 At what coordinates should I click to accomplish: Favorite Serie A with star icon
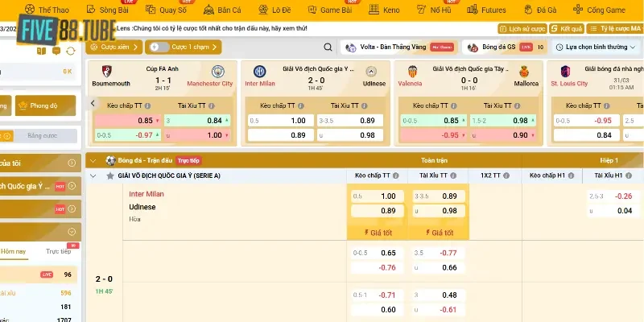110,175
